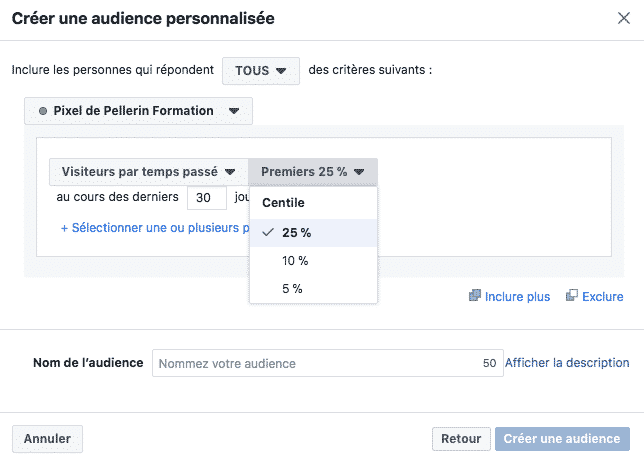Focus the Nommez votre audience field
Image resolution: width=644 pixels, height=463 pixels.
pos(315,363)
